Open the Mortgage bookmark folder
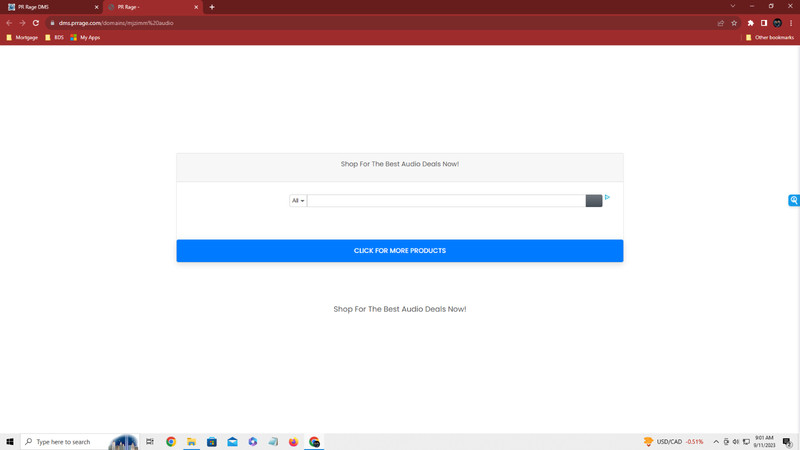This screenshot has width=800, height=450. point(22,37)
